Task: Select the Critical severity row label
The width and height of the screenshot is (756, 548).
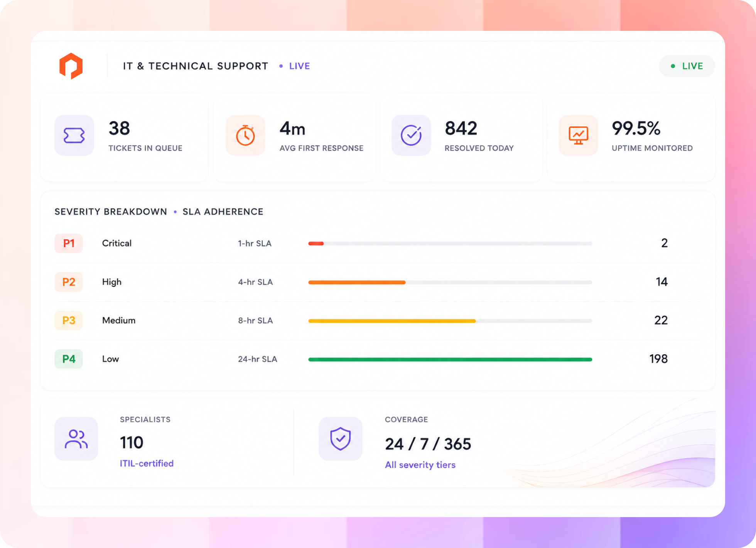Action: pyautogui.click(x=117, y=243)
